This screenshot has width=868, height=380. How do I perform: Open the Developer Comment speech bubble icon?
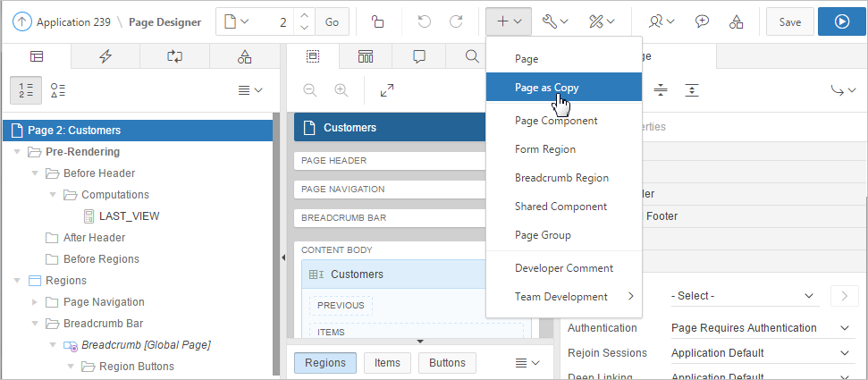click(703, 21)
